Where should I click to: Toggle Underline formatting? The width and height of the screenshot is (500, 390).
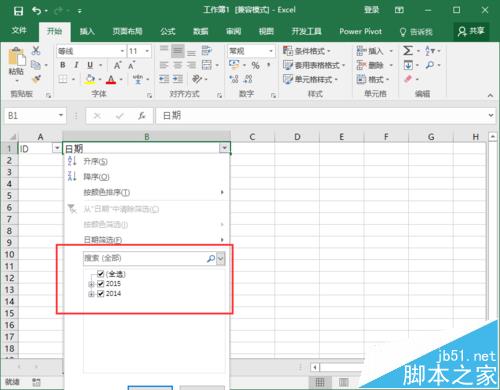pyautogui.click(x=90, y=65)
